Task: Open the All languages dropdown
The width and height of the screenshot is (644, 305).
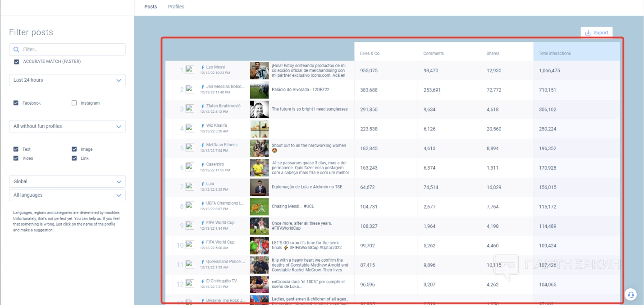Action: click(x=67, y=195)
